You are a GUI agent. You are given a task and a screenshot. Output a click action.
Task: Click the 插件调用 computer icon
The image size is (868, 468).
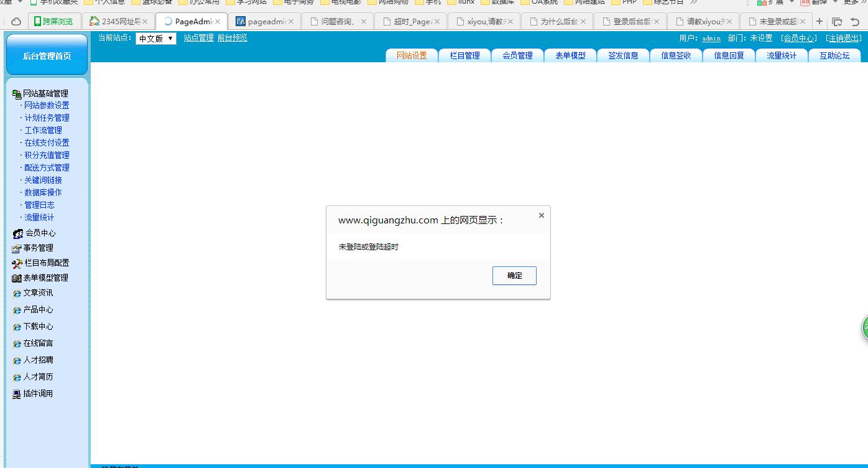[x=17, y=394]
